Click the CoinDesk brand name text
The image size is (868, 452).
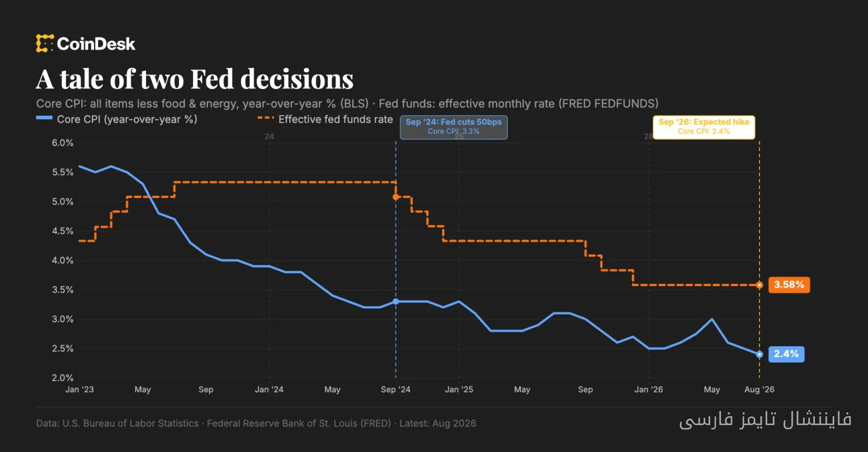tap(96, 44)
